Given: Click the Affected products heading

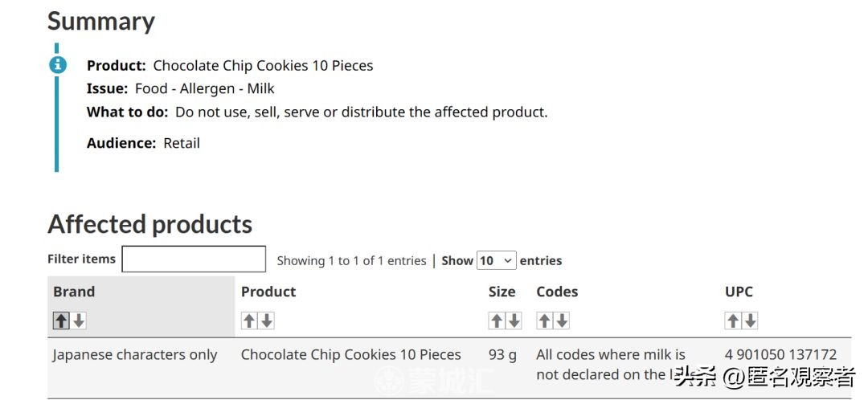Looking at the screenshot, I should point(150,224).
